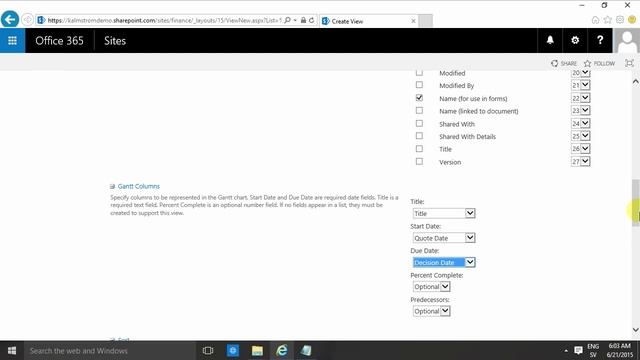Check Name (linked to document) checkbox
The image size is (640, 360).
coord(419,111)
